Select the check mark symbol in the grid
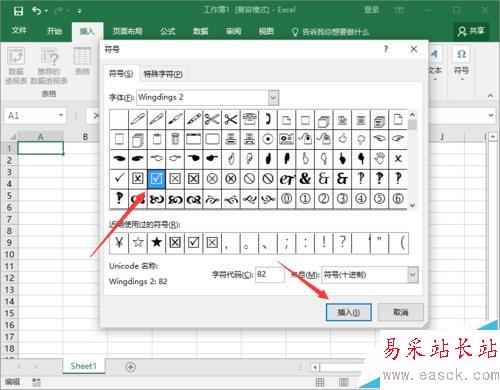500x390 pixels. pyautogui.click(x=119, y=179)
